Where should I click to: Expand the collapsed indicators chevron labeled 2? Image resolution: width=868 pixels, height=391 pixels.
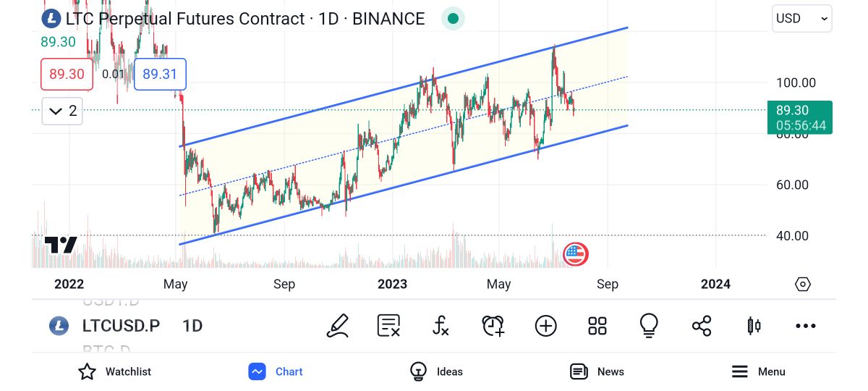[62, 111]
